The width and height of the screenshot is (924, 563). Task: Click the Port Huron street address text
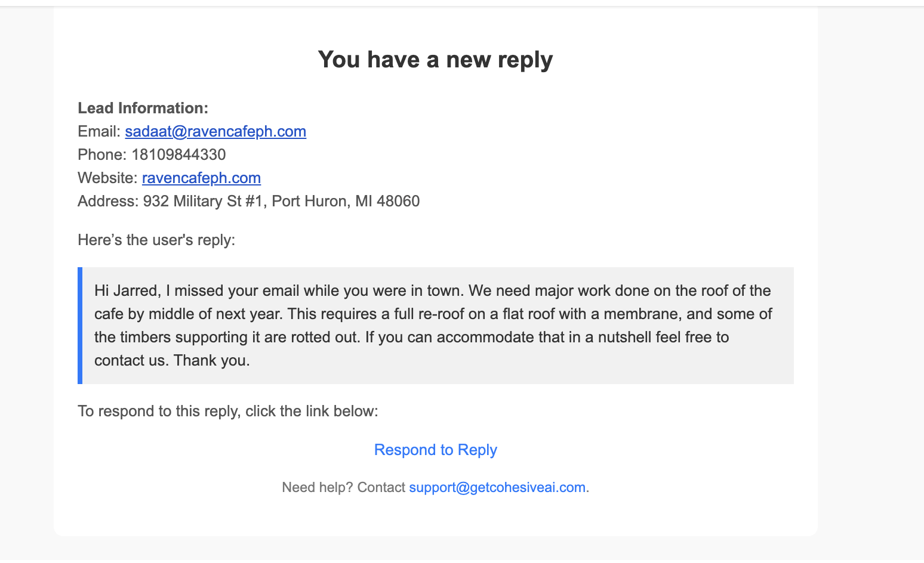click(281, 202)
